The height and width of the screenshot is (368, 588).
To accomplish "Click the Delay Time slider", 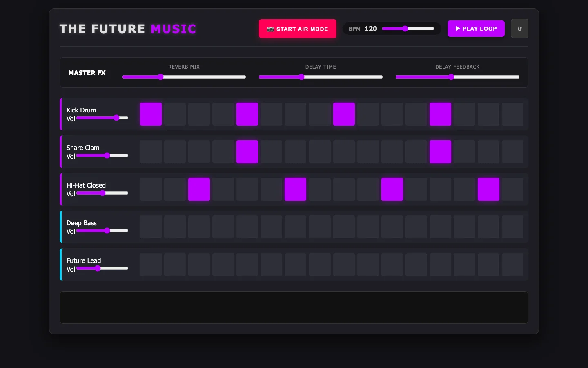I will [x=321, y=77].
